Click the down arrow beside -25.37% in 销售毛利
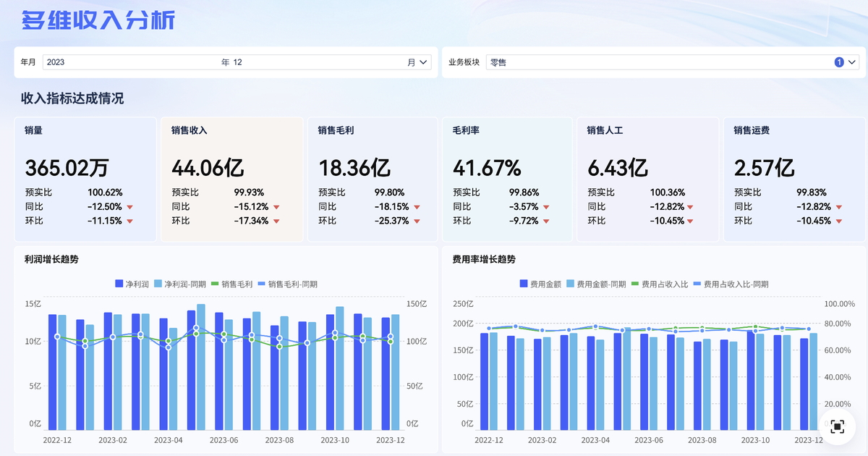 pyautogui.click(x=416, y=221)
